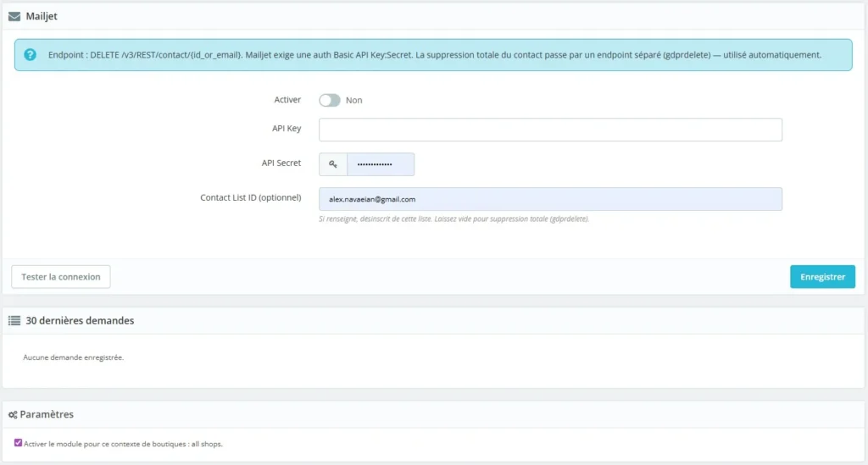868x465 pixels.
Task: Click the Contact List ID (optionnel) label
Action: [x=251, y=197]
